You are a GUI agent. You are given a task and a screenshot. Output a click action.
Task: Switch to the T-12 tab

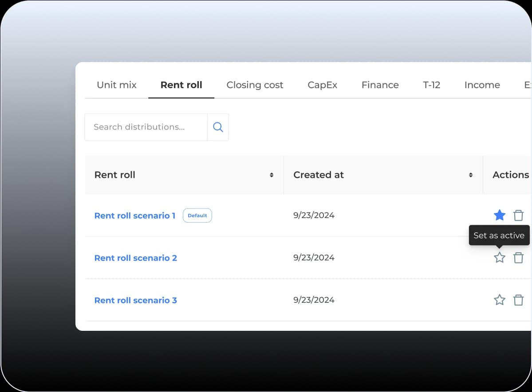[431, 85]
